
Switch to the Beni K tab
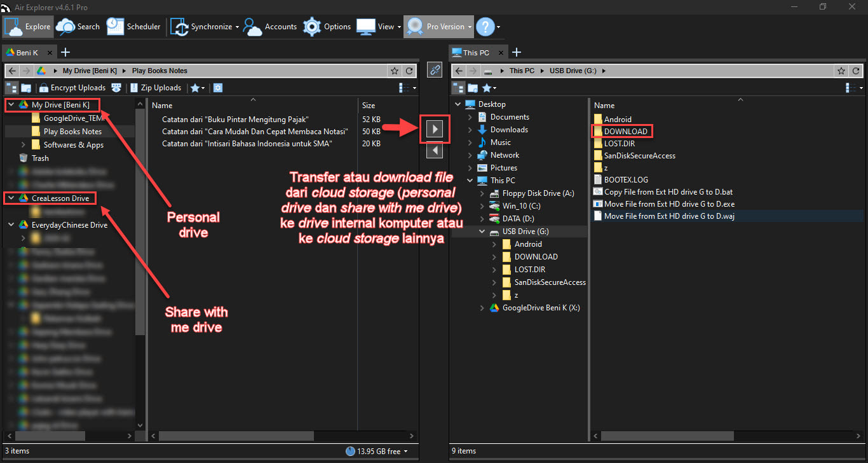27,53
